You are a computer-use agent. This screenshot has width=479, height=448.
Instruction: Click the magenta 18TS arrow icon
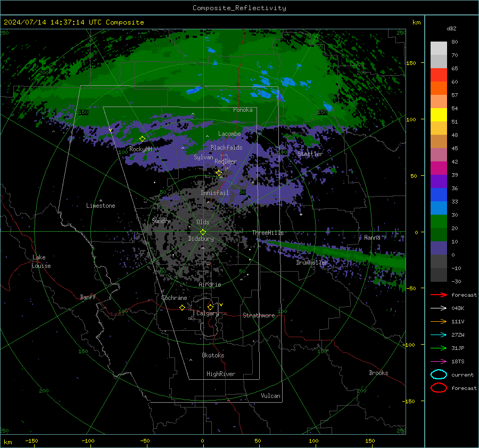[x=439, y=362]
